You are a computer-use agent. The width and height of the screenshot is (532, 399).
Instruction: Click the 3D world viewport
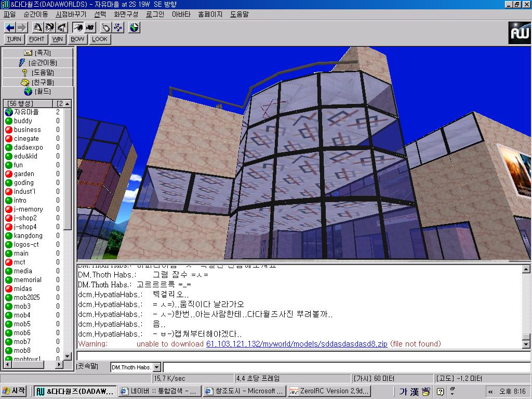point(303,153)
